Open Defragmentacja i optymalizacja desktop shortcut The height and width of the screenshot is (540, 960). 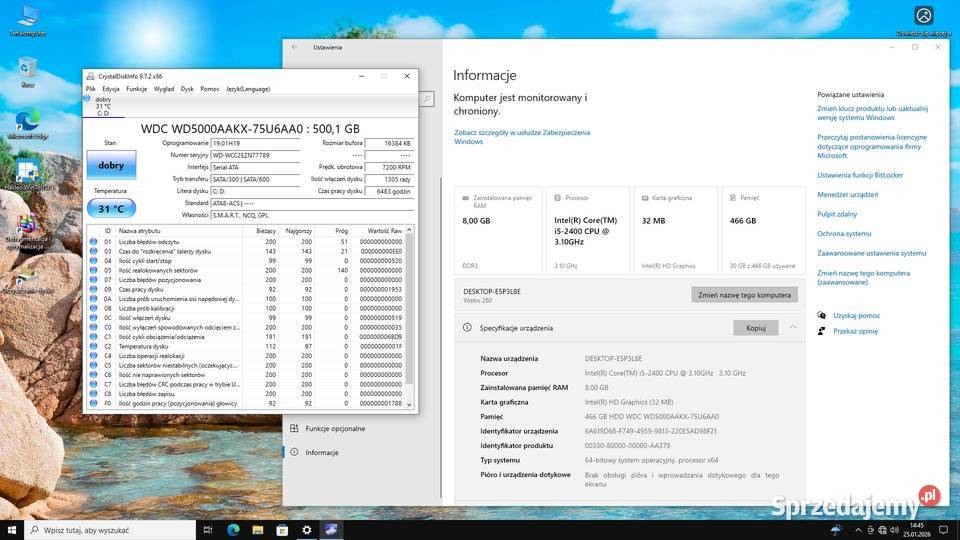(x=27, y=231)
